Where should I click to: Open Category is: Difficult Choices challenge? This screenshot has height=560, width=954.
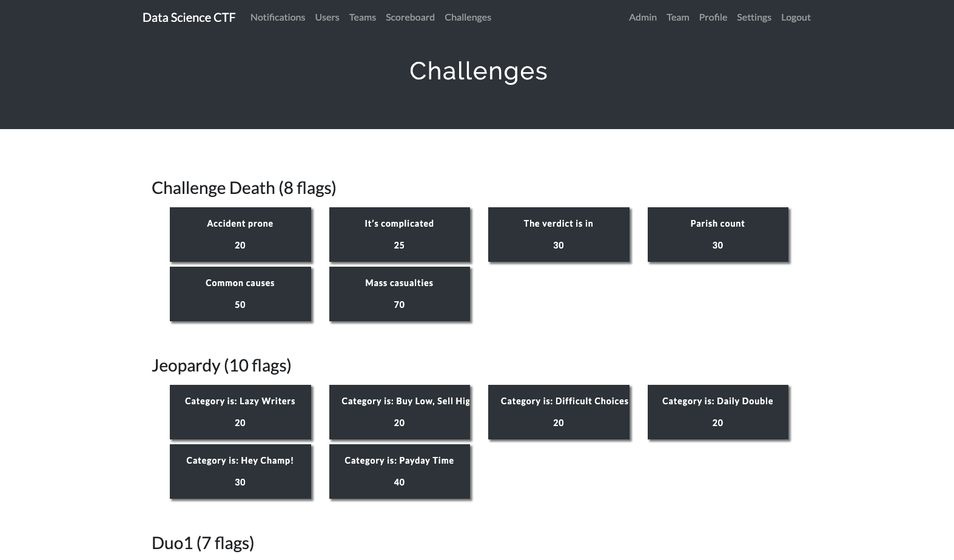point(559,412)
